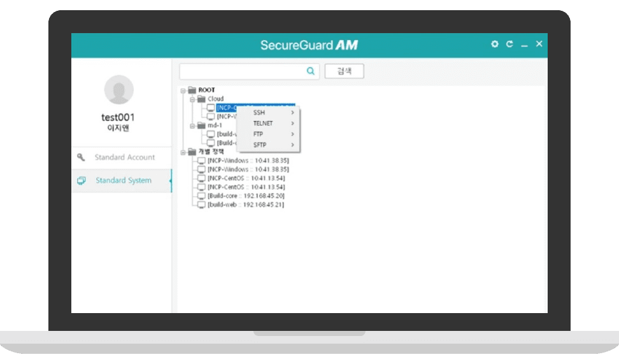
Task: Collapse the Cloud tree node
Action: [192, 99]
